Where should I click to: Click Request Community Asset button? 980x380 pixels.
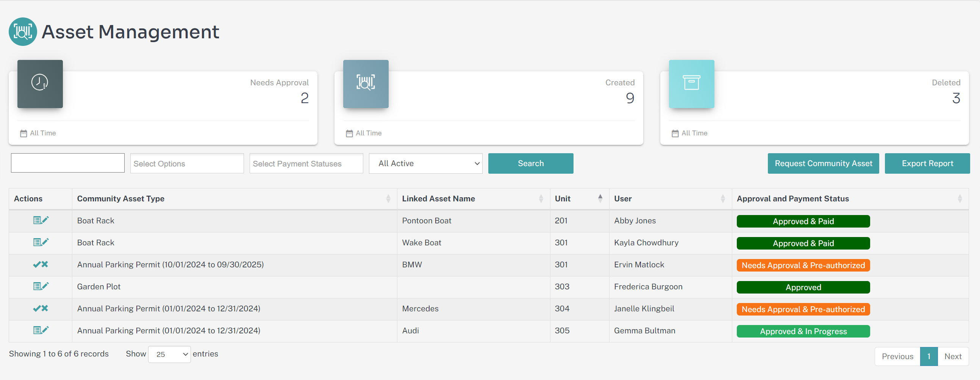pos(823,163)
